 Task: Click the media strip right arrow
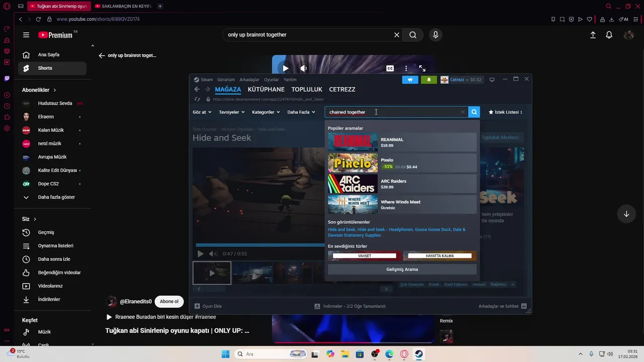(x=386, y=289)
